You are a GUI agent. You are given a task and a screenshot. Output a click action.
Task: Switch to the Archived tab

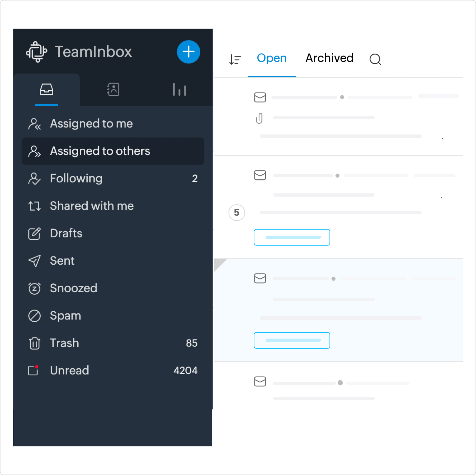pos(329,58)
